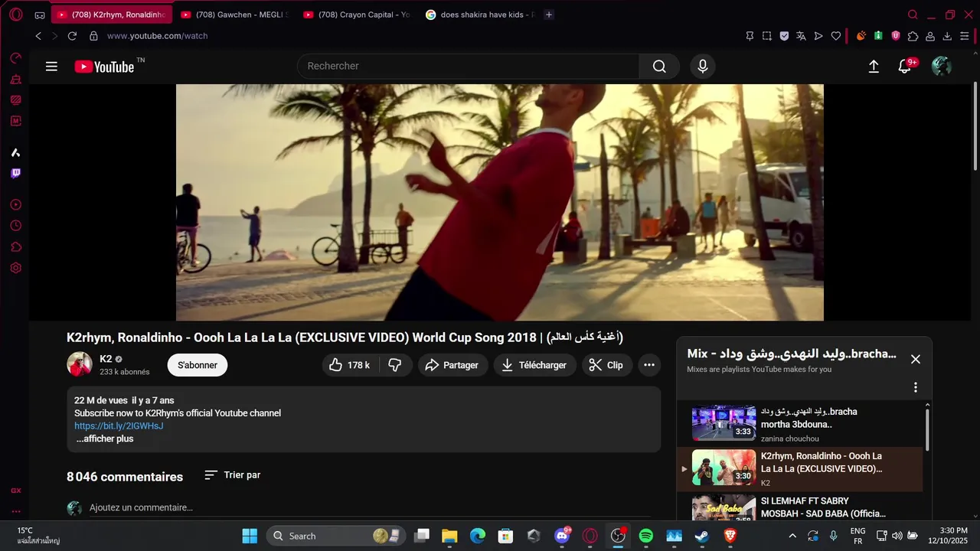Close the Mix playlist panel
The image size is (980, 551).
pyautogui.click(x=915, y=359)
